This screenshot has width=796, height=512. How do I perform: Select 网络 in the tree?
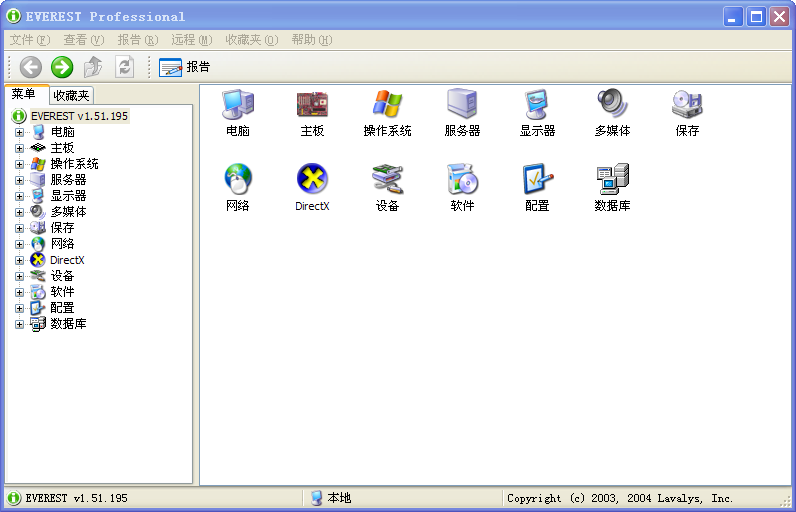pos(62,244)
